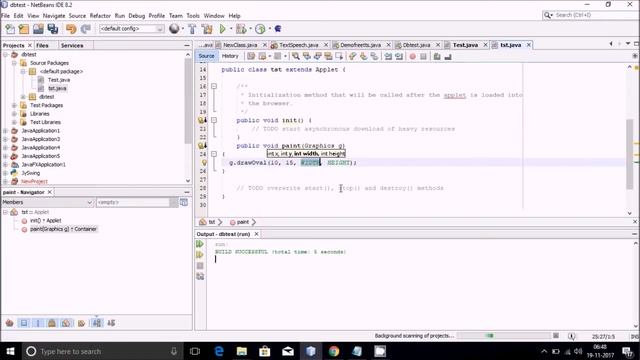Click the Build Project hammer icon

192,29
